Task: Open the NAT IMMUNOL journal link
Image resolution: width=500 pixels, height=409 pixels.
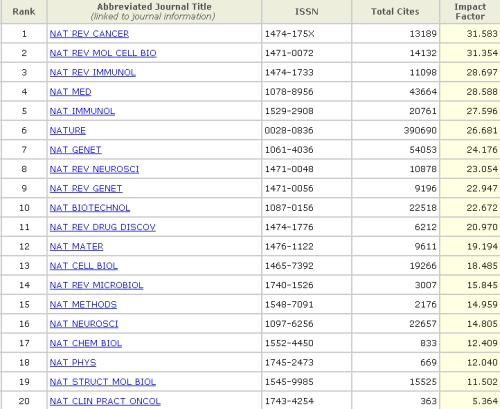Action: [x=82, y=111]
